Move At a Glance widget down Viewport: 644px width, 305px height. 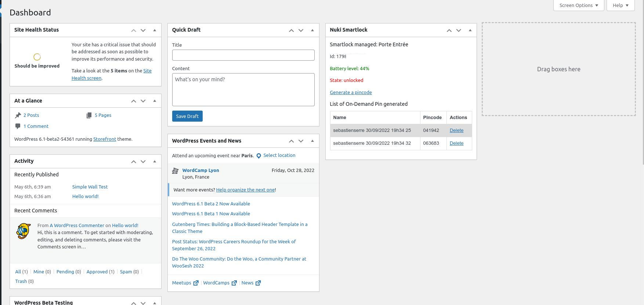click(x=143, y=101)
